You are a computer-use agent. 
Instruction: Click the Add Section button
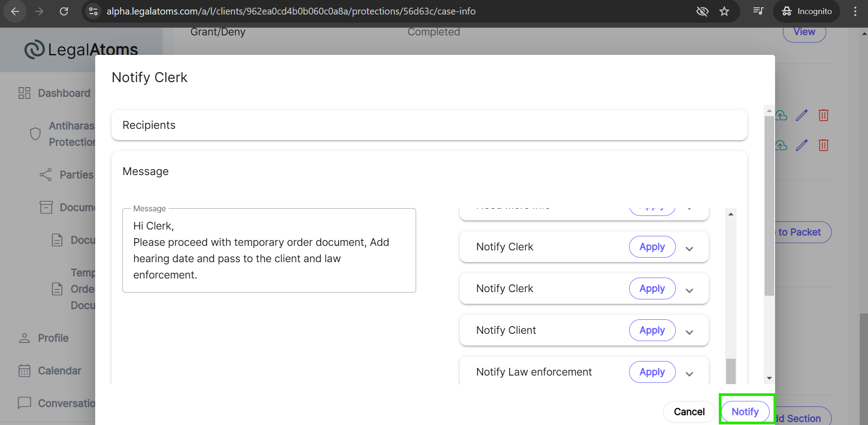(x=803, y=417)
